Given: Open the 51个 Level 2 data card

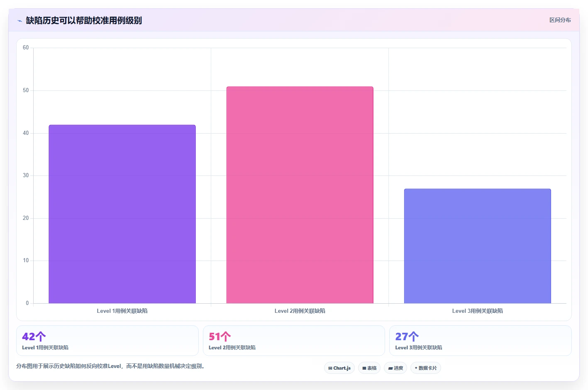Looking at the screenshot, I should 294,341.
